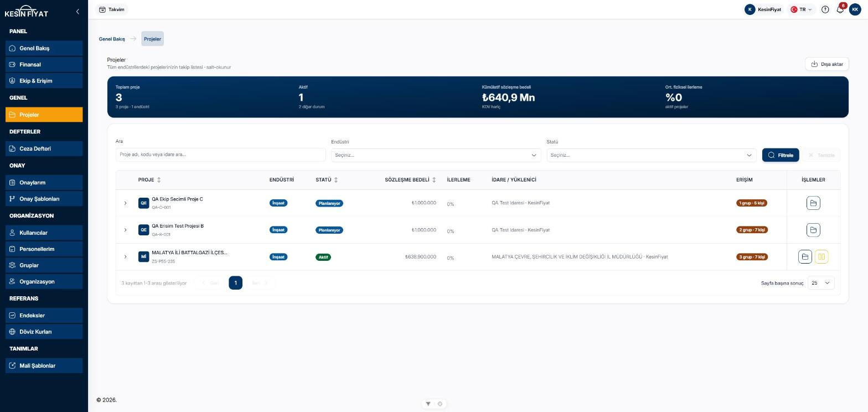Sort by SÖZLEŞME BEDELİ column arrows
This screenshot has height=412, width=868.
pos(434,180)
